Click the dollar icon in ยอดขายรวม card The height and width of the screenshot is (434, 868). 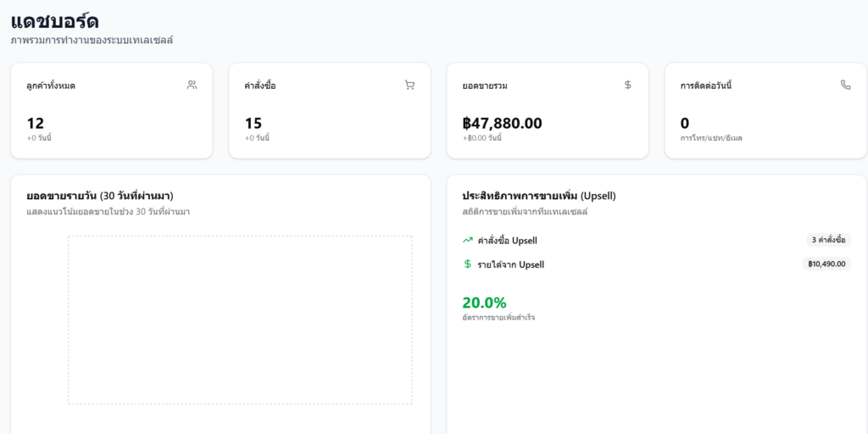627,85
